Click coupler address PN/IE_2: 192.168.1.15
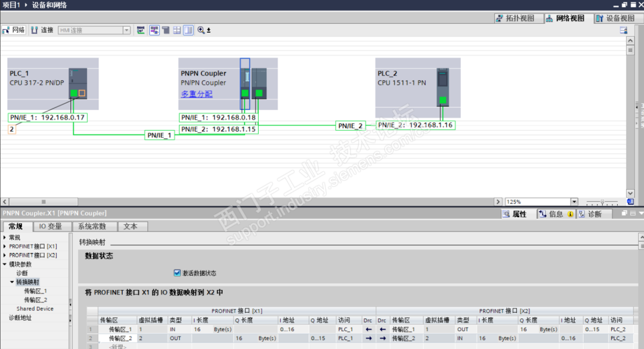The height and width of the screenshot is (349, 644). [x=218, y=129]
